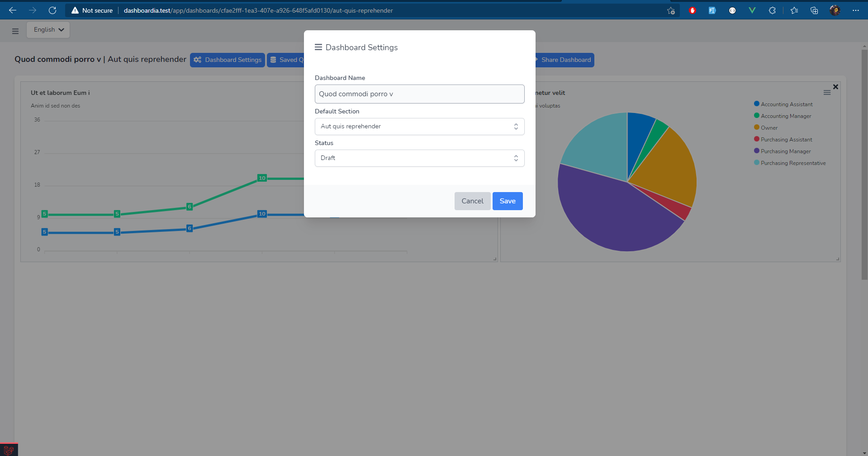Screen dimensions: 868x456
Task: Cancel the Dashboard Settings dialog
Action: pos(472,201)
